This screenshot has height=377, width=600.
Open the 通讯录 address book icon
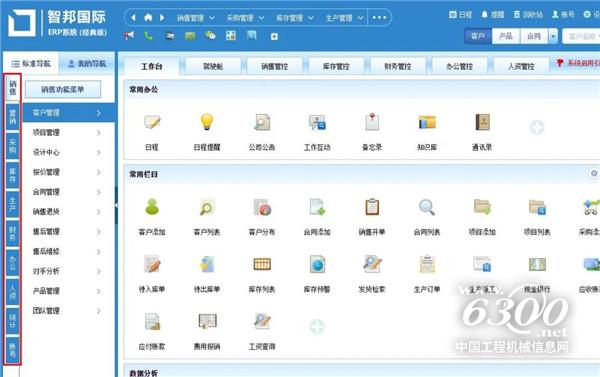pyautogui.click(x=482, y=122)
